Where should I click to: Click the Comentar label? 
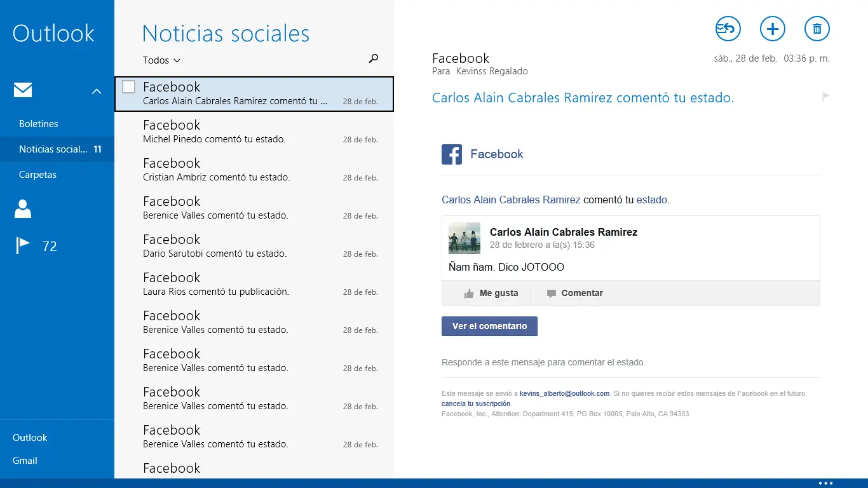[x=582, y=294]
